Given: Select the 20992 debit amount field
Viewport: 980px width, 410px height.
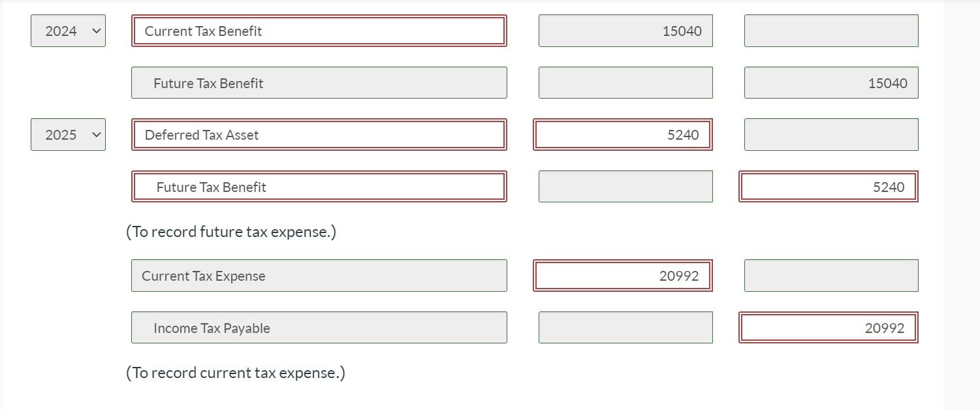Looking at the screenshot, I should point(623,275).
